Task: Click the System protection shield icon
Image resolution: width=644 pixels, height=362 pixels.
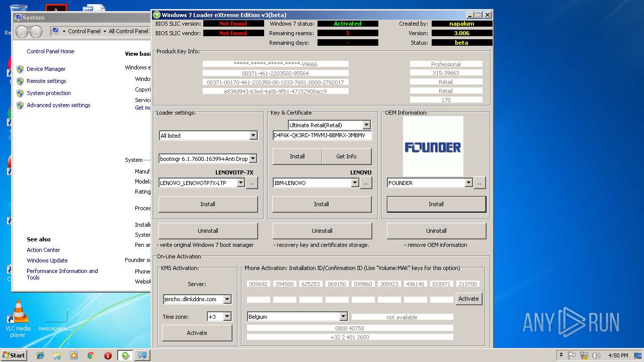Action: (20, 93)
